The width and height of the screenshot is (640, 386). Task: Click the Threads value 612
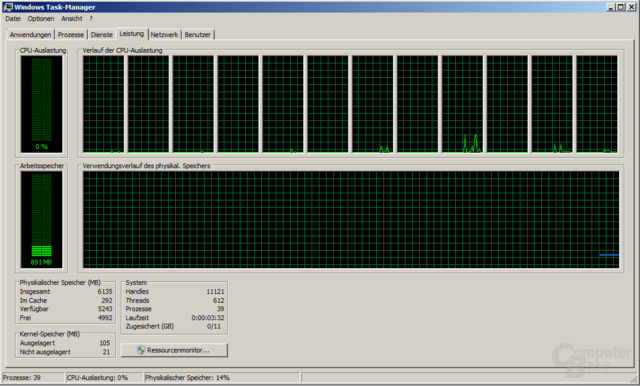point(218,300)
